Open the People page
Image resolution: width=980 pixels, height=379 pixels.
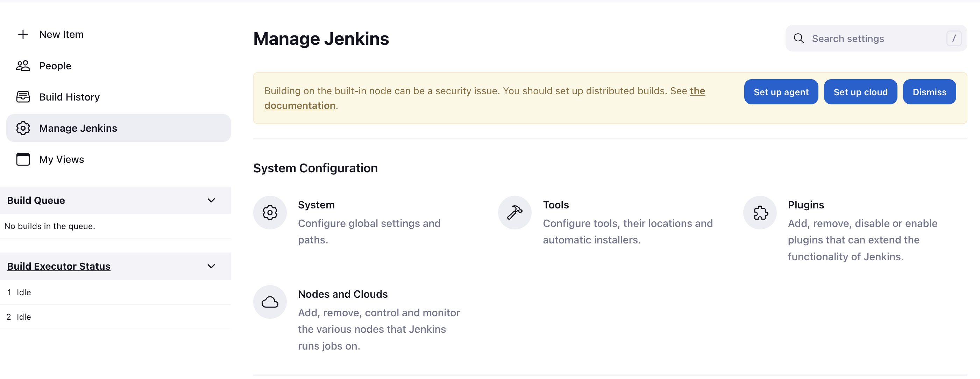pos(55,66)
